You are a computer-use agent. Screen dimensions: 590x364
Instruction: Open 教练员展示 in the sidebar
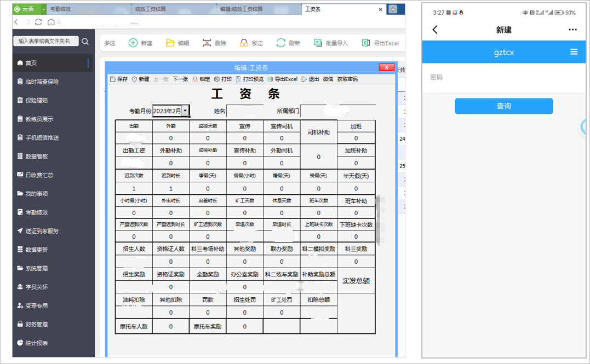(x=53, y=119)
